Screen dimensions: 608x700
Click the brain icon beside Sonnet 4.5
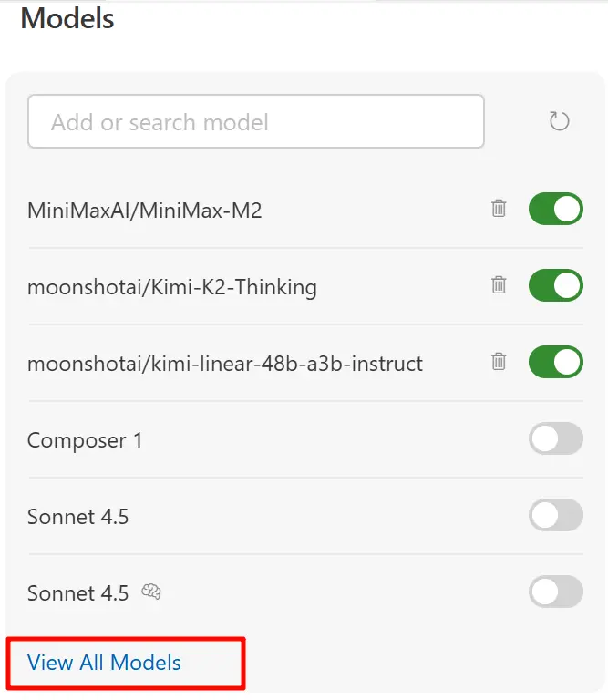point(151,592)
